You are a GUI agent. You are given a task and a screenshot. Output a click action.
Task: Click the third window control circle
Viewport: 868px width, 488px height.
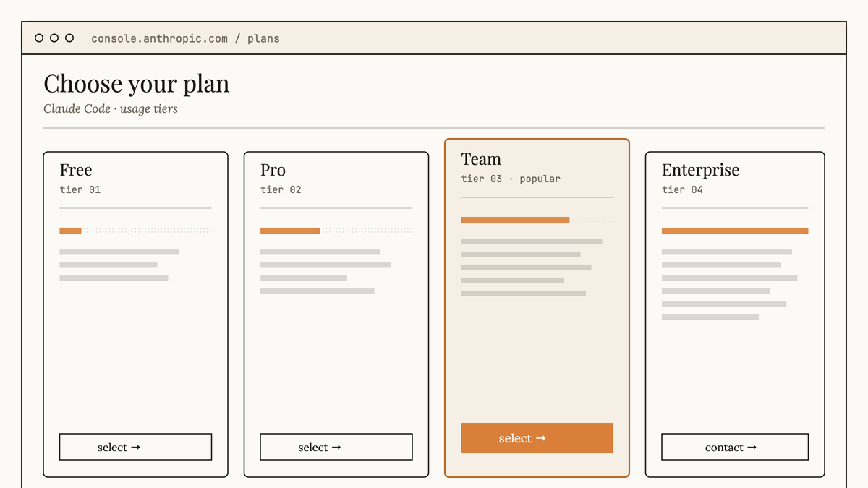tap(69, 38)
